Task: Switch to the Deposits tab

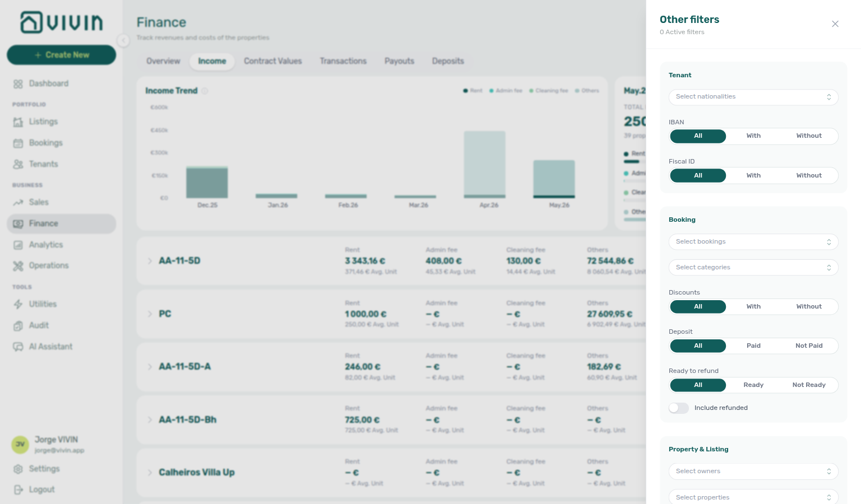Action: (448, 61)
